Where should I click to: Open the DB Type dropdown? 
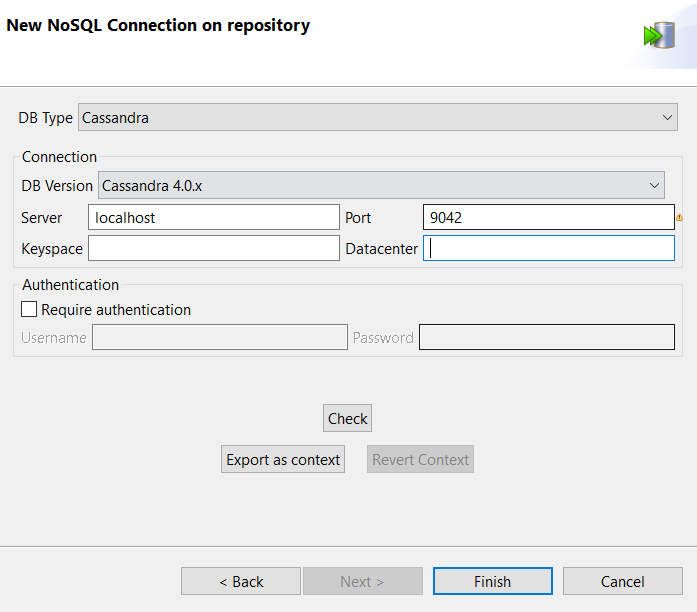(378, 118)
